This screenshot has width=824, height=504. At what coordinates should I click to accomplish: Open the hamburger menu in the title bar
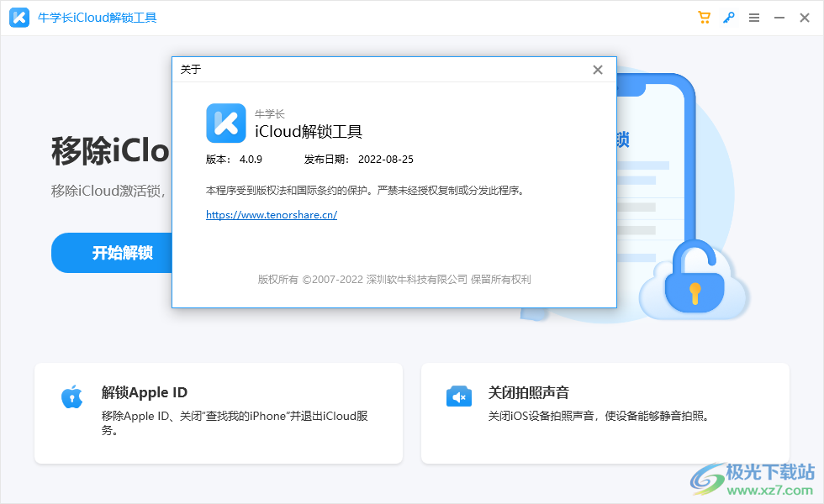click(754, 17)
